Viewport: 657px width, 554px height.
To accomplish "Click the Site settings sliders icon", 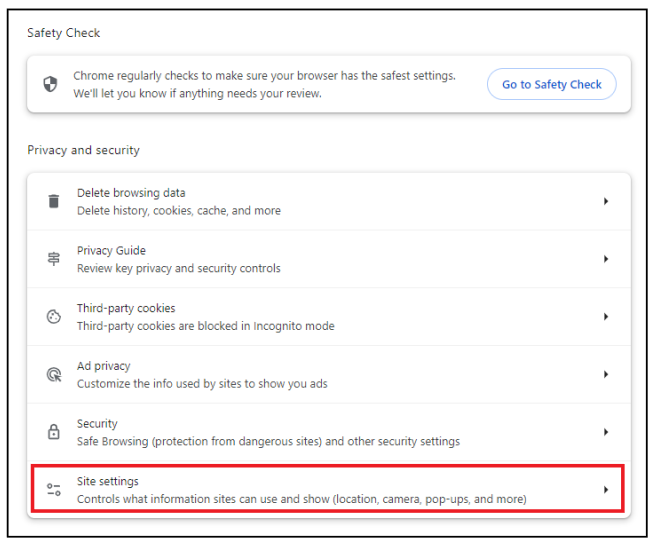I will [x=54, y=489].
